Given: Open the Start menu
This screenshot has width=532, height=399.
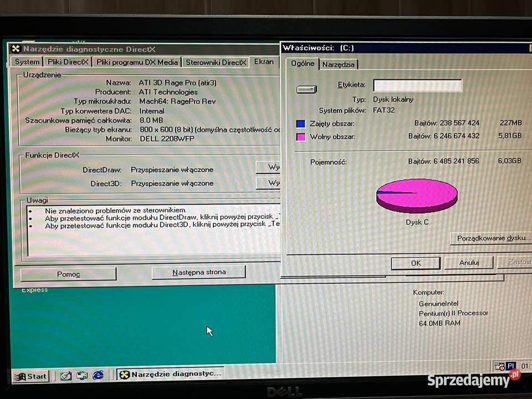Looking at the screenshot, I should (x=31, y=376).
